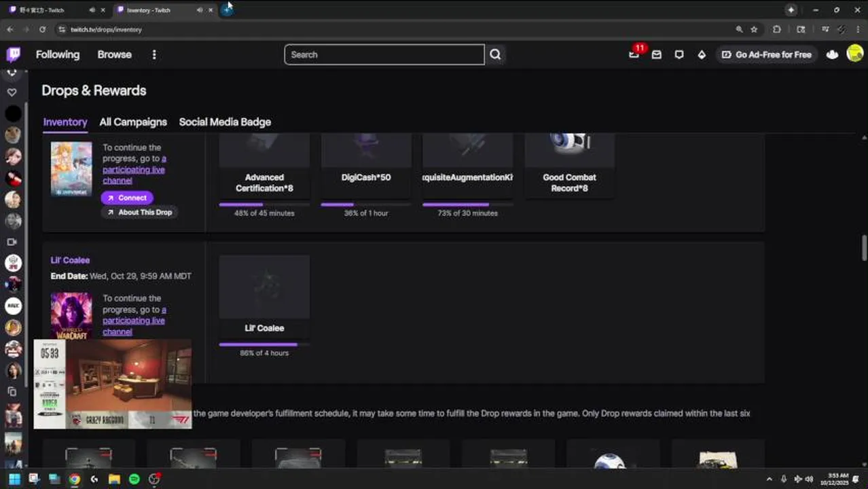Open the user profile avatar menu

click(854, 54)
